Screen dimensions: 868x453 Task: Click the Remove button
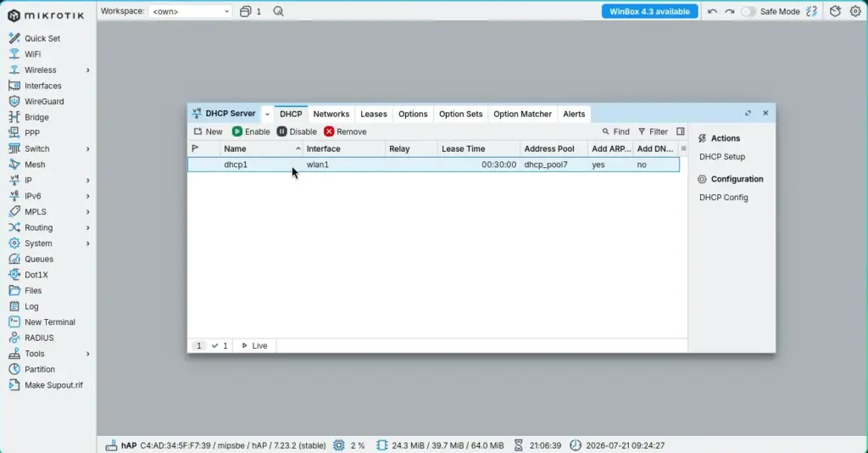(346, 131)
